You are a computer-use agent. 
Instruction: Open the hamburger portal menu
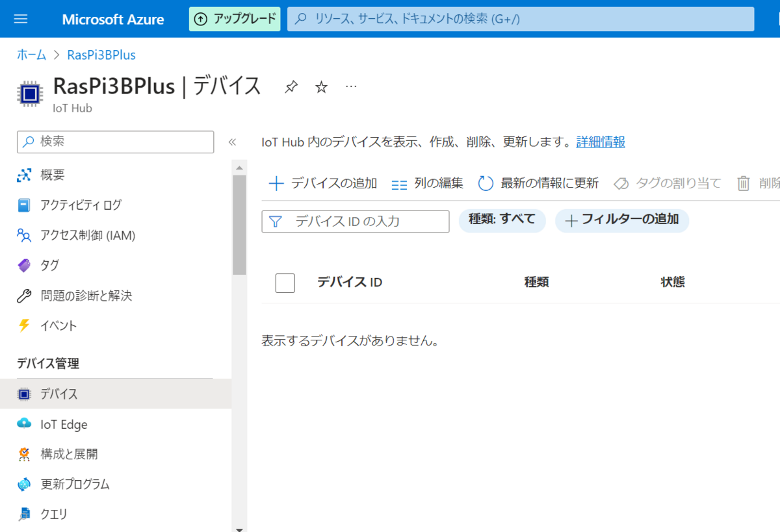click(x=21, y=19)
